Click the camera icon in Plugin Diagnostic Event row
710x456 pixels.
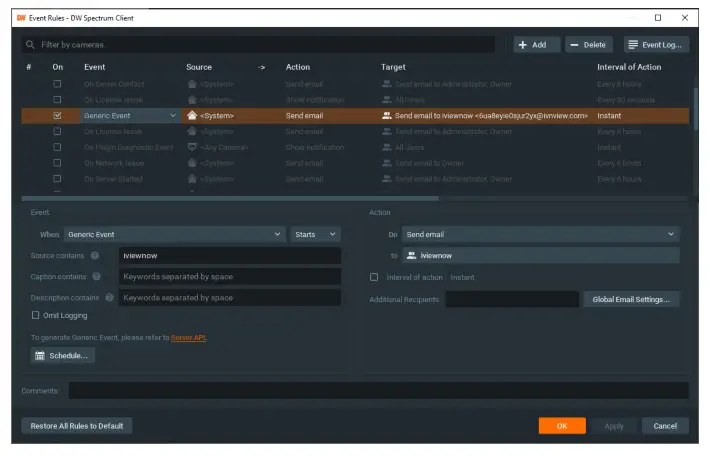click(192, 147)
